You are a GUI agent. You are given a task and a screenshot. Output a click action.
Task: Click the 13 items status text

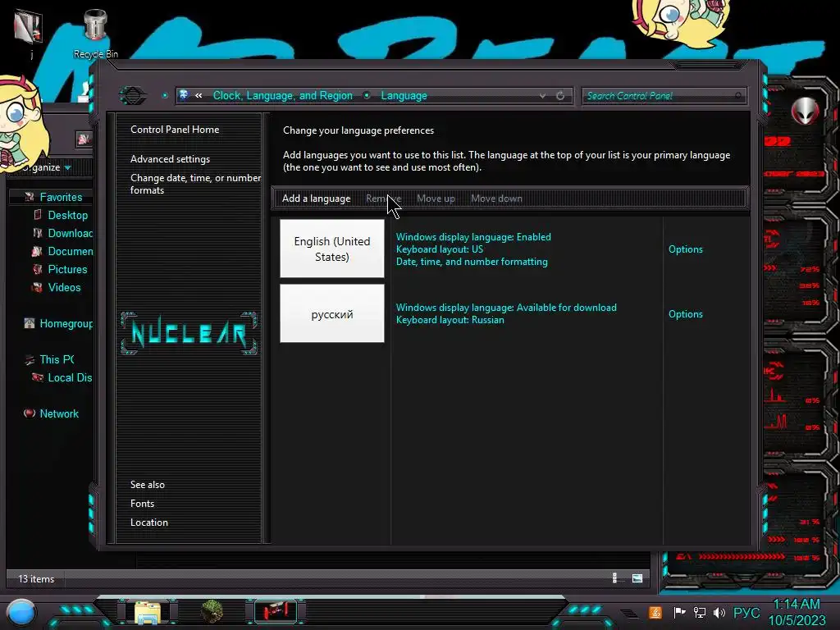pos(36,578)
